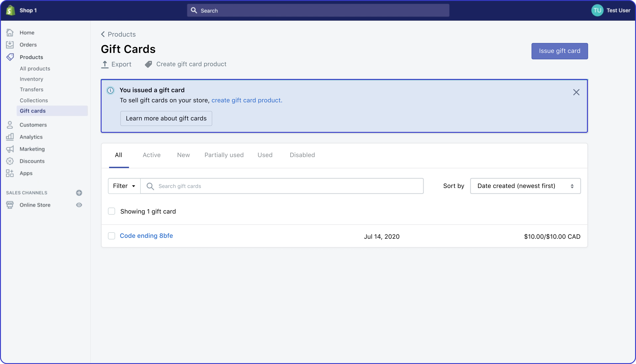Add a sales channel plus icon
Screen dimensions: 636x364
point(79,193)
